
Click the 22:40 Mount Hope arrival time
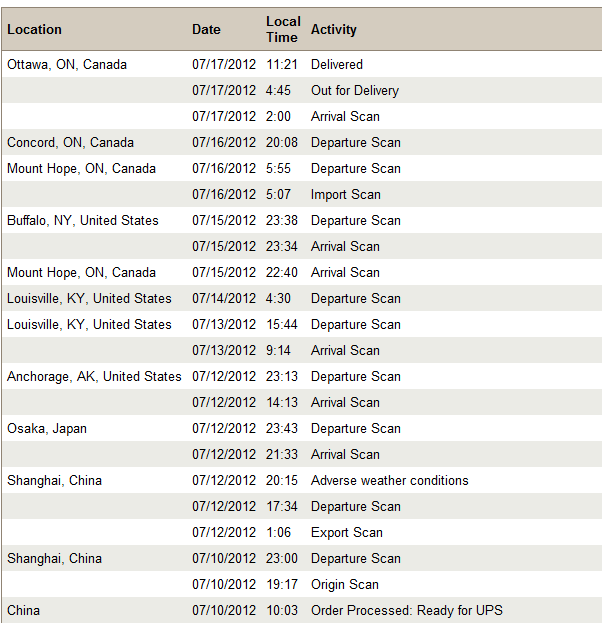(x=282, y=273)
